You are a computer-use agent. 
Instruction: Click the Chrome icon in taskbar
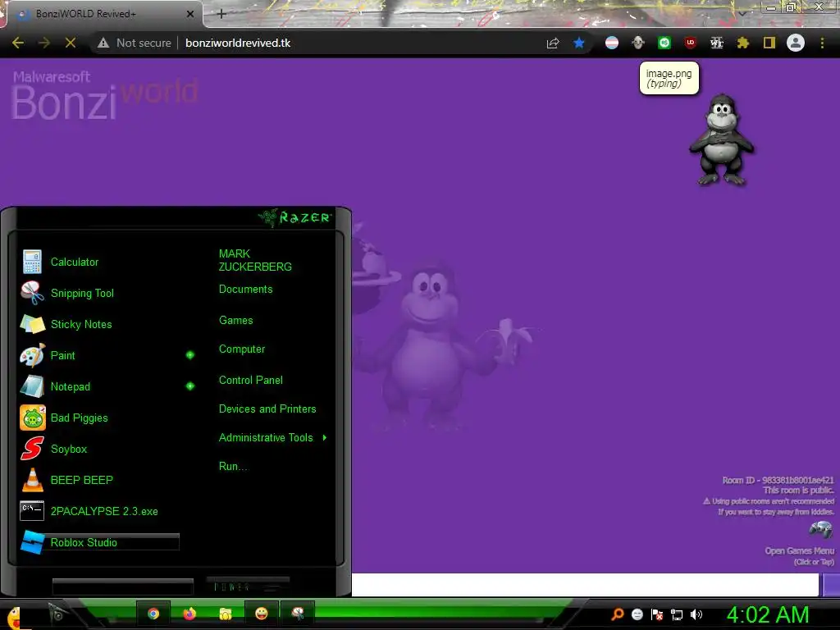[x=153, y=614]
